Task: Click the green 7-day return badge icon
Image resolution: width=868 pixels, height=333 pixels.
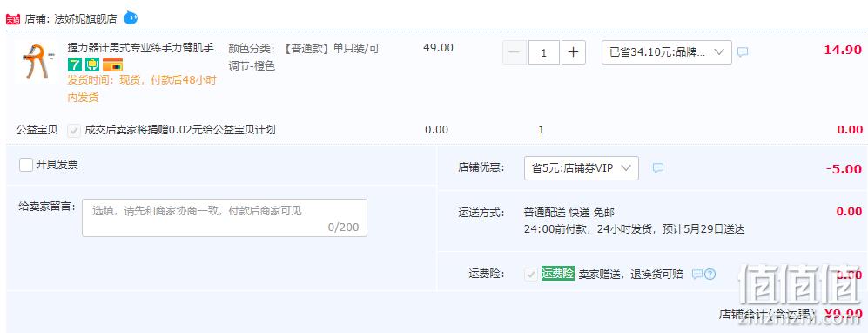Action: tap(75, 65)
